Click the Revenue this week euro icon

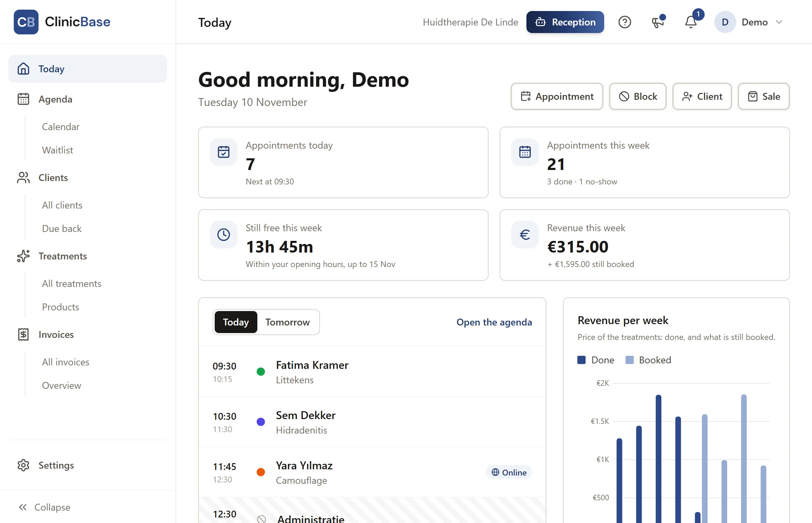pos(525,234)
